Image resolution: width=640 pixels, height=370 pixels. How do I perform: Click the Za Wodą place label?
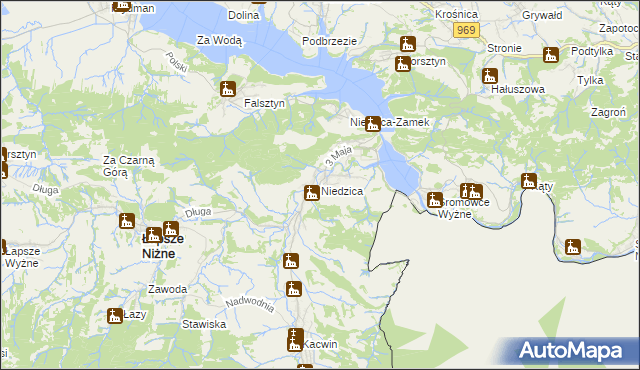[219, 40]
